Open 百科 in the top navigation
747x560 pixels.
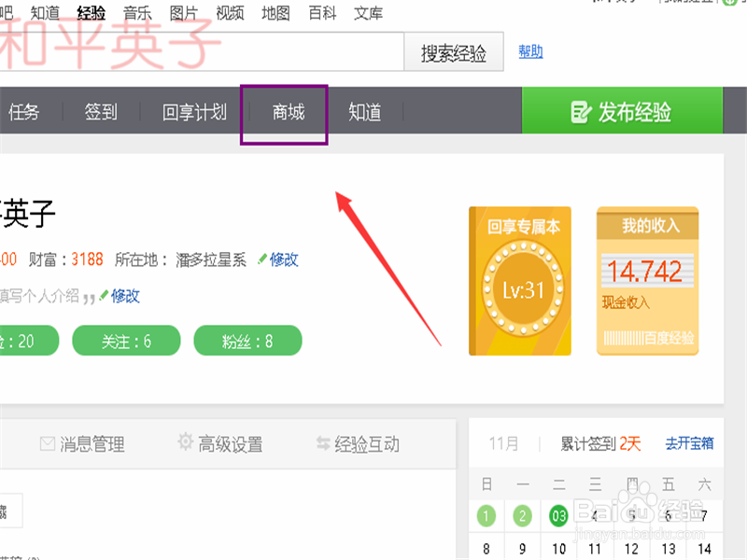(322, 13)
